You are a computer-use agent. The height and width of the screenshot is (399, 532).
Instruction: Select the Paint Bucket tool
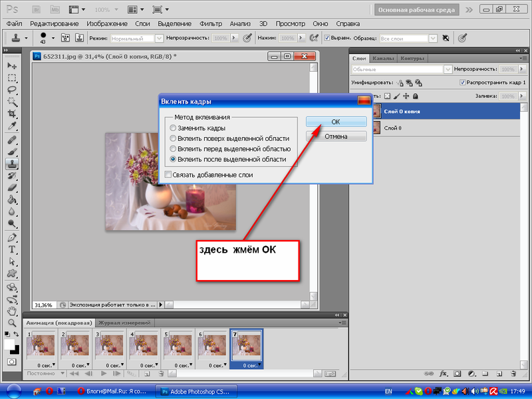pyautogui.click(x=12, y=199)
